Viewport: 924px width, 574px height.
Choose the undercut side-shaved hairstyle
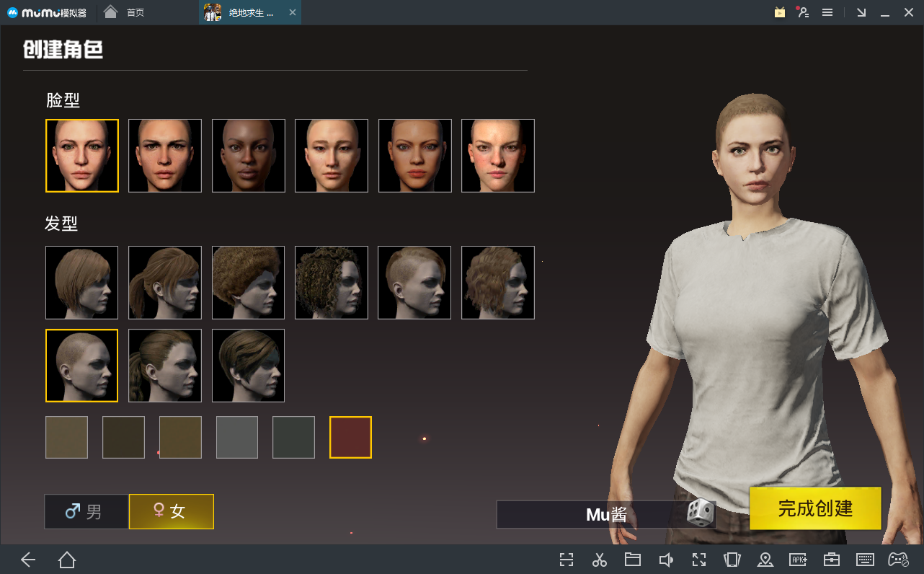pyautogui.click(x=415, y=283)
